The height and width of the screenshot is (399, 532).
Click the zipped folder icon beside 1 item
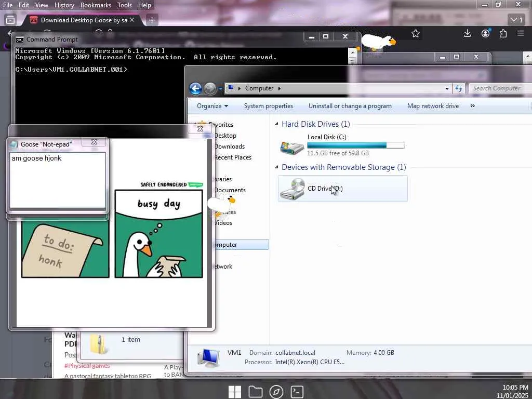click(x=99, y=344)
